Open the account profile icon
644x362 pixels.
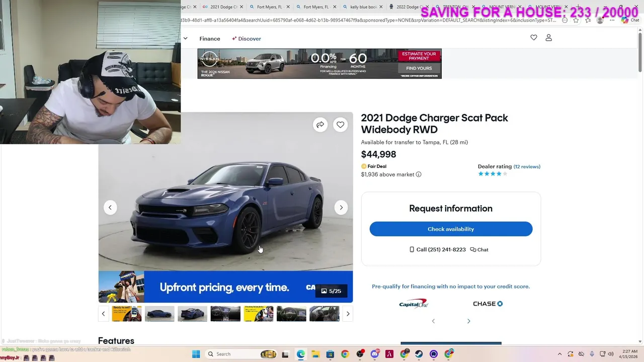coord(549,38)
